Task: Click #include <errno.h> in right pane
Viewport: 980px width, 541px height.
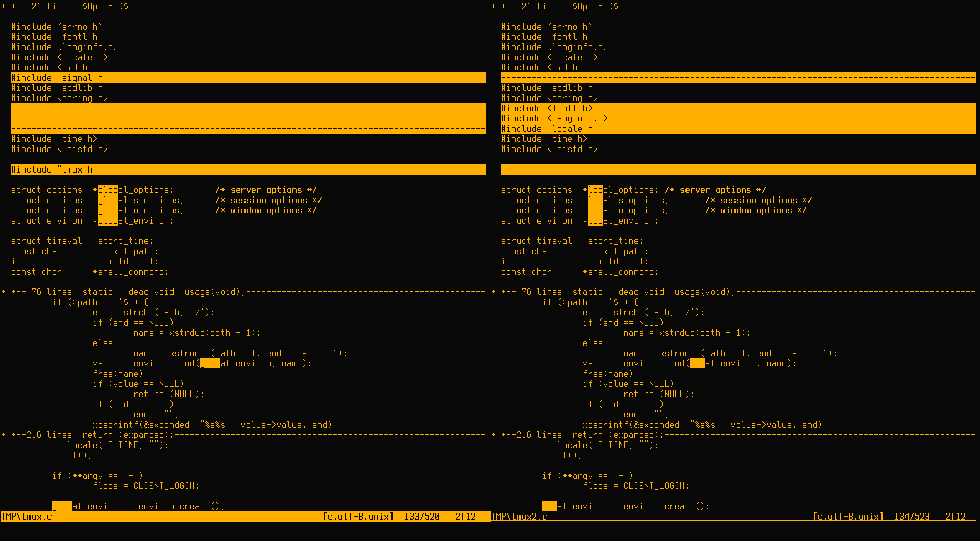Action: coord(547,27)
